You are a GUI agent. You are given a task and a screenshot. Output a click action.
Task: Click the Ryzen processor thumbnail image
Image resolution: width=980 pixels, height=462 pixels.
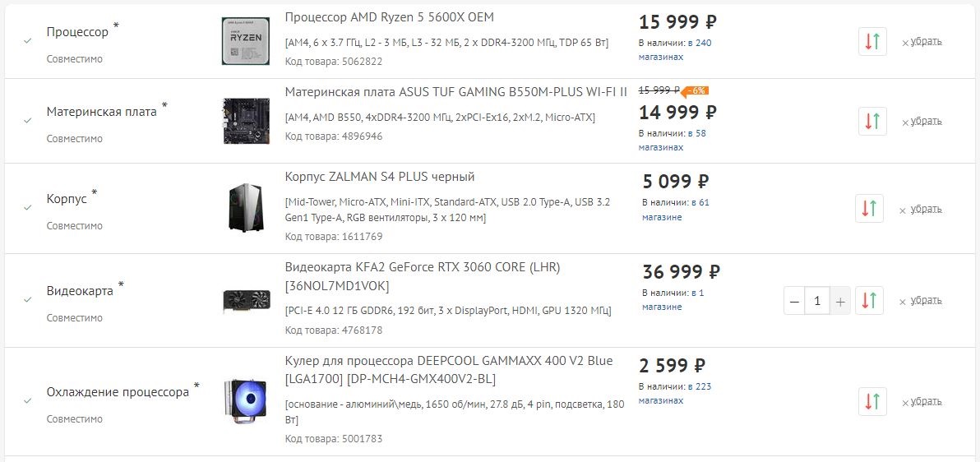point(245,41)
